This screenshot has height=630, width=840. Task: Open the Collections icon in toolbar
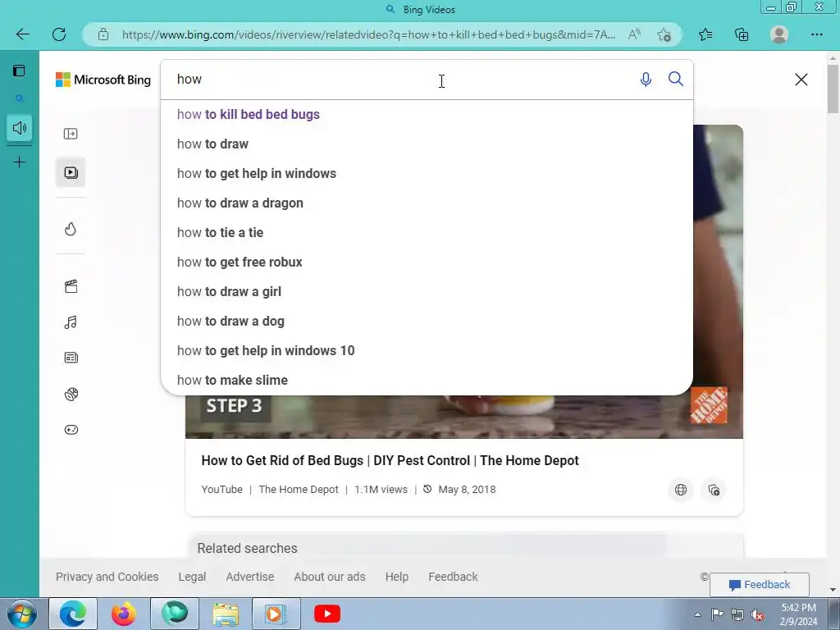point(742,34)
